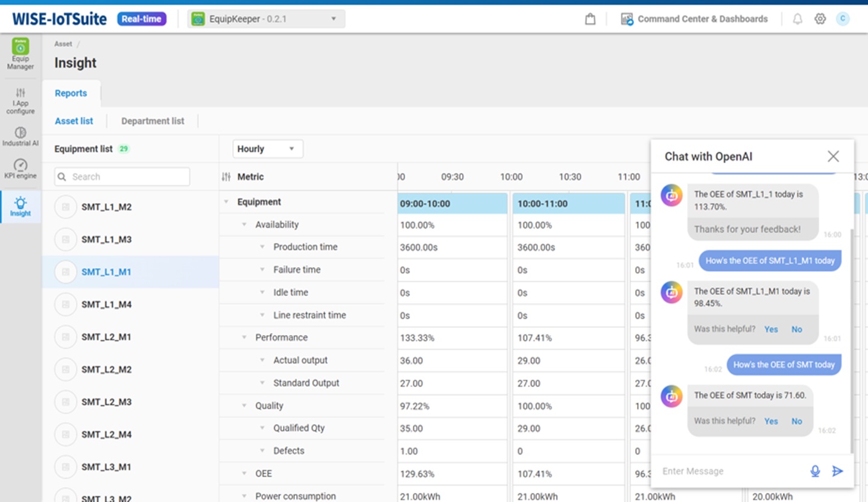Image resolution: width=868 pixels, height=502 pixels.
Task: Answer Yes to SMT_L1_M1 helpful question
Action: click(x=771, y=330)
